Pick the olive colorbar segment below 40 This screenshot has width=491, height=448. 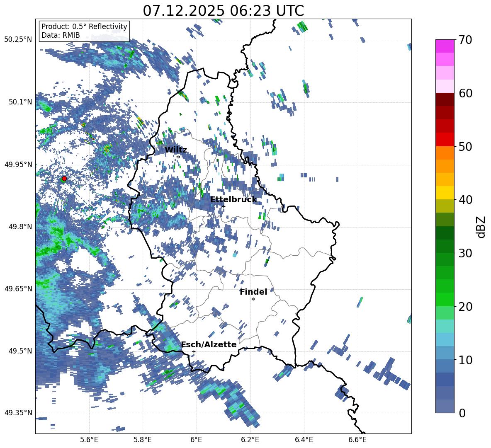[445, 206]
